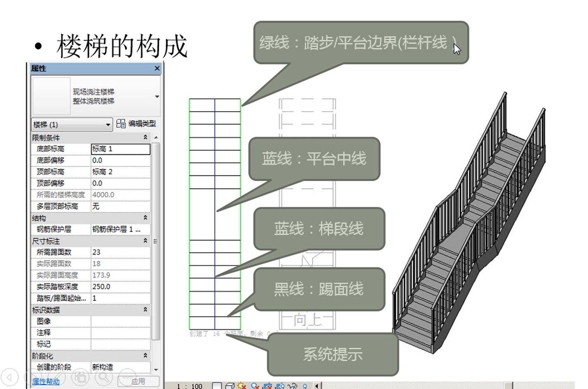The width and height of the screenshot is (588, 389).
Task: Open the 属性帮助 link
Action: [x=46, y=381]
